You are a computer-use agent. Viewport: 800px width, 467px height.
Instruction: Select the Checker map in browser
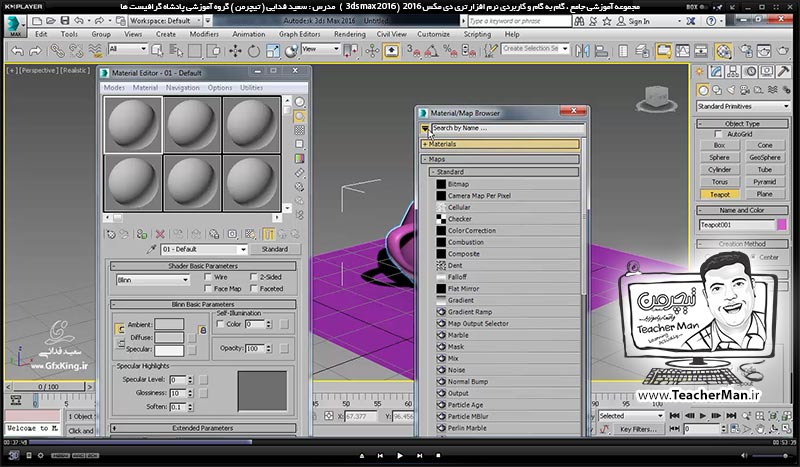tap(508, 218)
